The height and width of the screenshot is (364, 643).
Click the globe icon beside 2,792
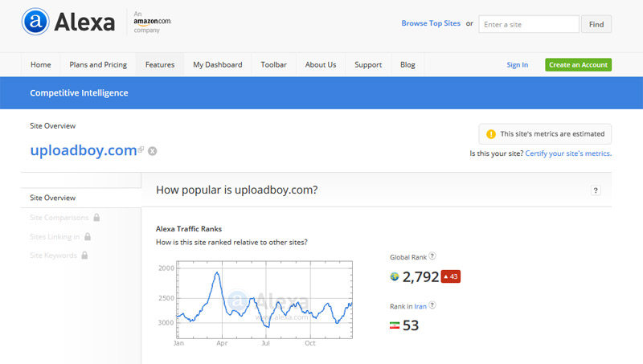[395, 276]
